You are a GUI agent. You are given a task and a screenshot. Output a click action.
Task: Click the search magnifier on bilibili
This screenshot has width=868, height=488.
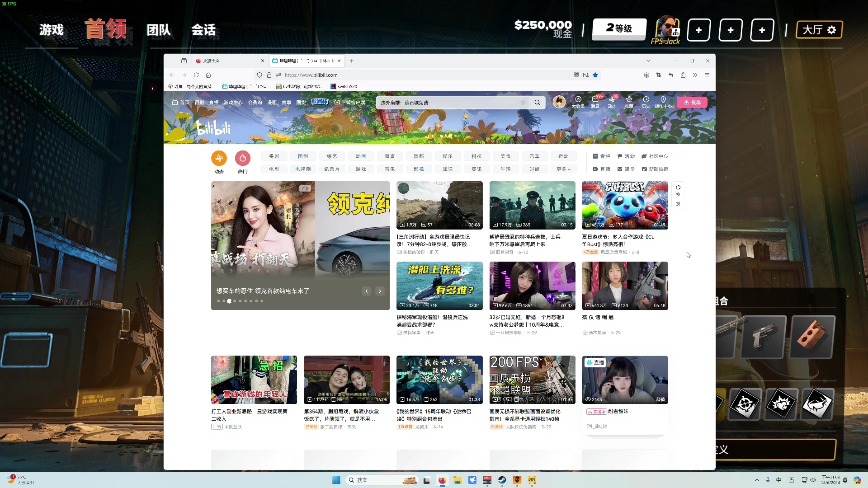point(537,103)
